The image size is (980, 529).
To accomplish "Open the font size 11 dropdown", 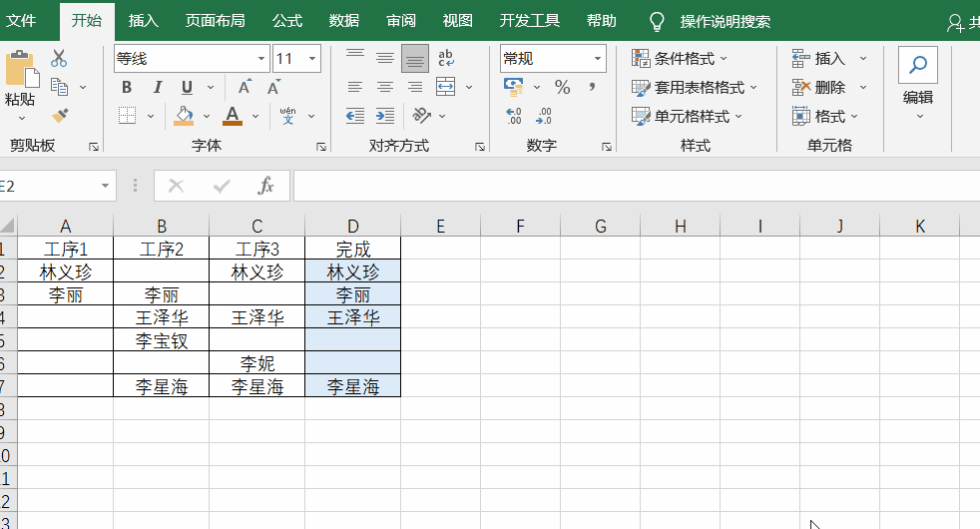I will coord(312,59).
